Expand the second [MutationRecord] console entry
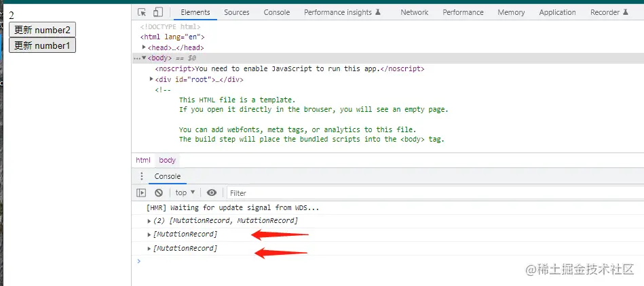Screen dimensions: 644x286 click(x=149, y=234)
